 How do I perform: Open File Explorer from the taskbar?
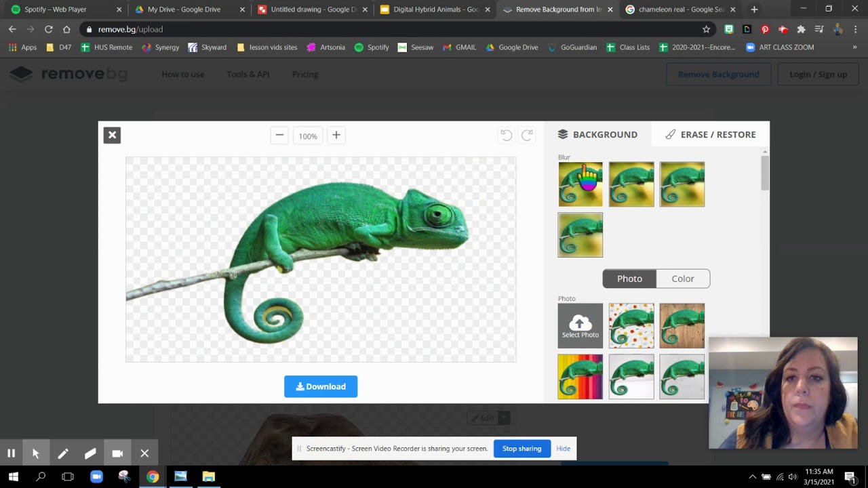208,476
